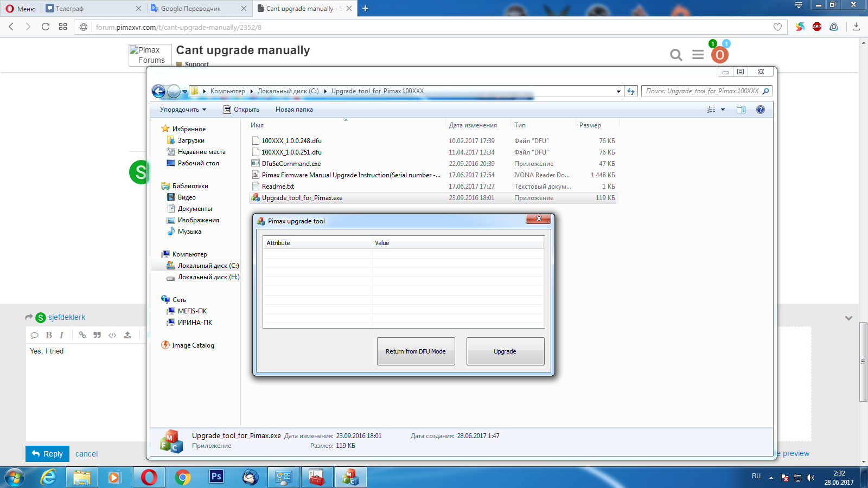Open the browser start page grid
868x488 pixels.
click(x=63, y=27)
